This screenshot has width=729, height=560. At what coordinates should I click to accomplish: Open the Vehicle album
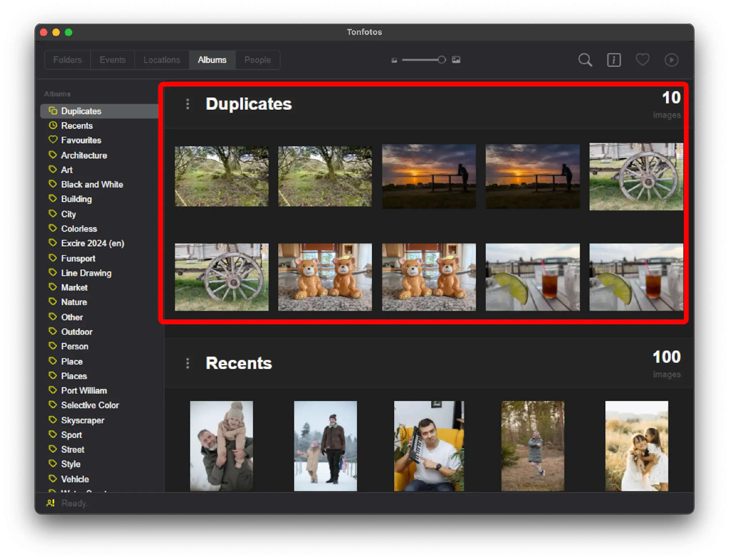99,479
